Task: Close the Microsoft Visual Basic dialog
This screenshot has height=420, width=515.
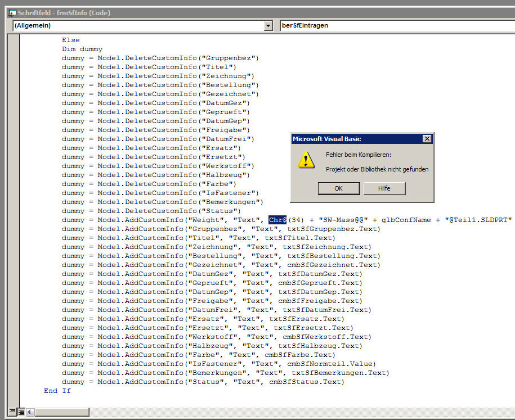Action: (x=427, y=139)
